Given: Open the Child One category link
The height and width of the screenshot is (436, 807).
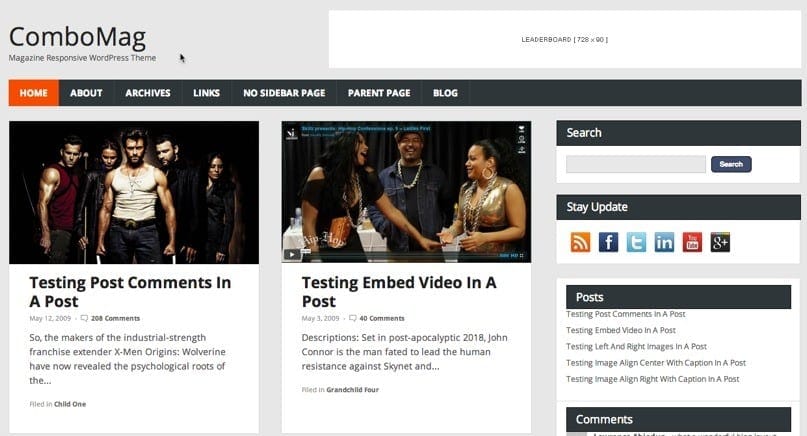Looking at the screenshot, I should [x=70, y=404].
